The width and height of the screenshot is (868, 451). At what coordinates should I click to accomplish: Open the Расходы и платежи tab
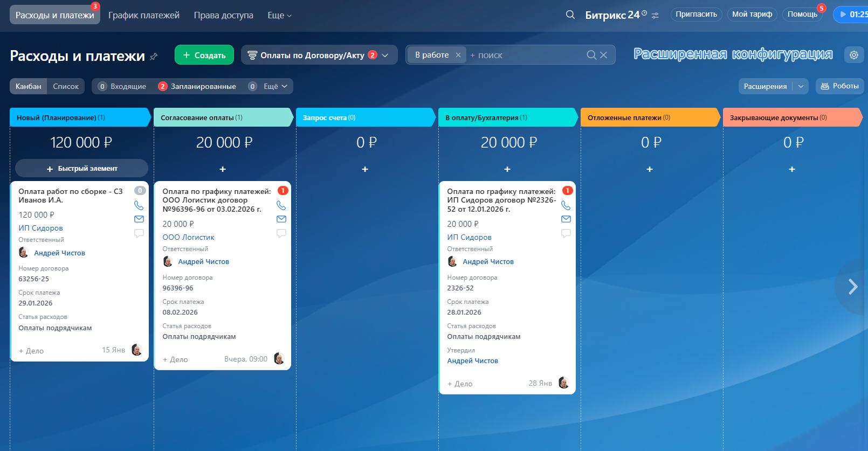coord(54,15)
